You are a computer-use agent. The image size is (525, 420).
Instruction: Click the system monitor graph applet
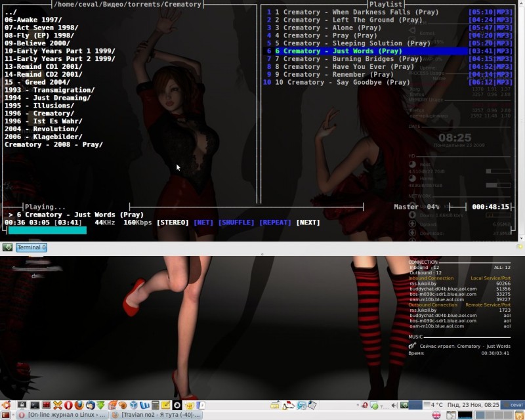(x=465, y=415)
